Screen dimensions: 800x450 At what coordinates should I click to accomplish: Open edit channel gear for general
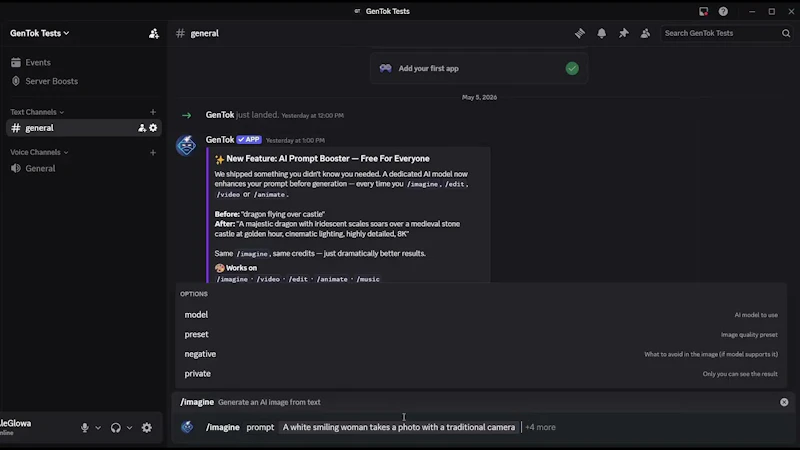[x=153, y=128]
